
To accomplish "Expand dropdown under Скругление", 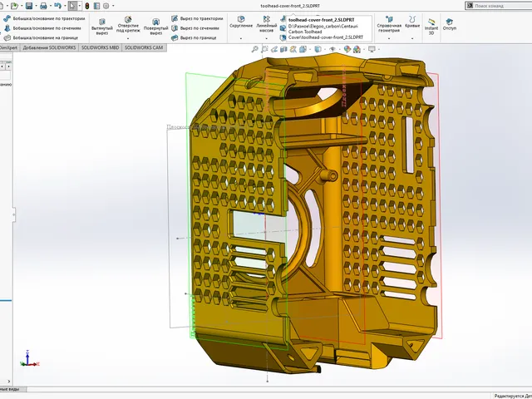I will [x=241, y=38].
